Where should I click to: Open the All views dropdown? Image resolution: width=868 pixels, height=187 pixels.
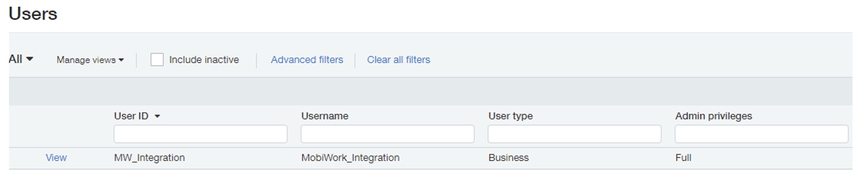click(21, 59)
